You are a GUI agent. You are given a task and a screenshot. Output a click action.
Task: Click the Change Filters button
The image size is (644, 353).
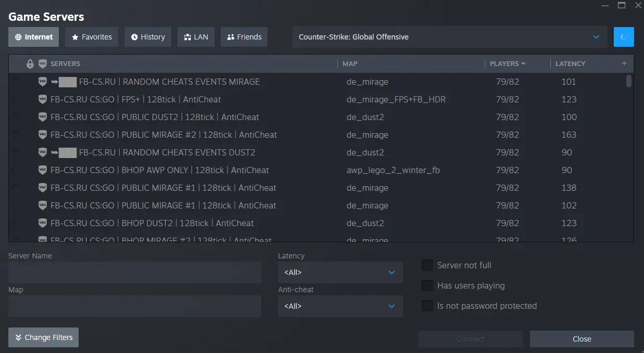[43, 337]
